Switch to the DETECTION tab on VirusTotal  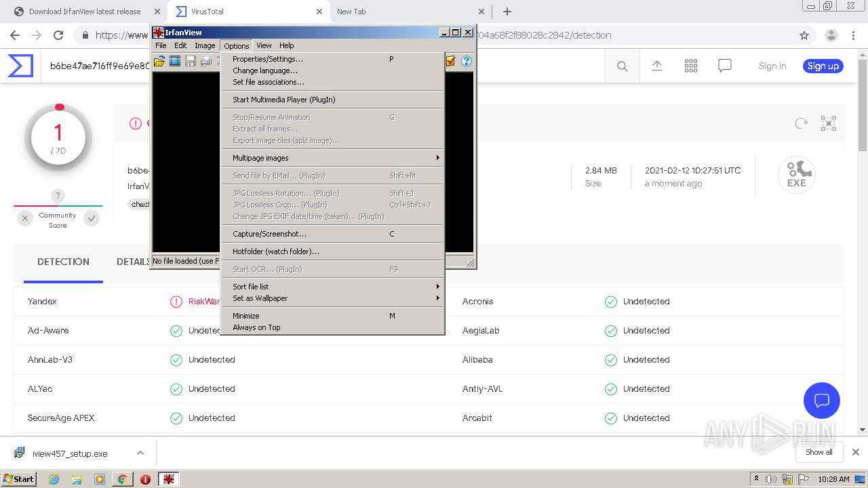[x=63, y=262]
